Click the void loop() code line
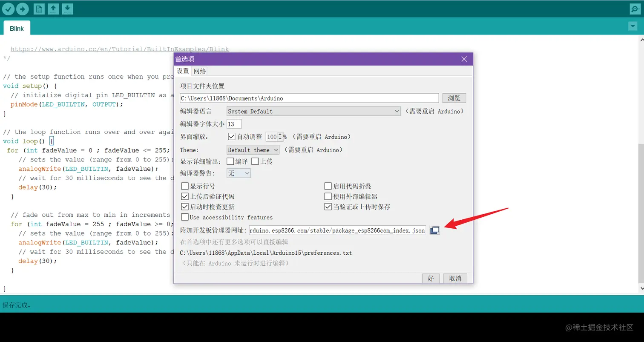The height and width of the screenshot is (342, 644). [x=28, y=141]
